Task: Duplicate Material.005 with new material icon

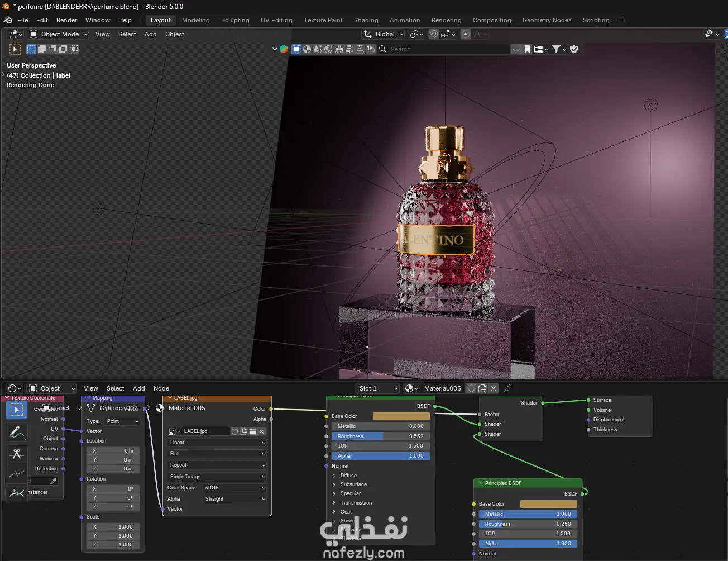Action: pyautogui.click(x=483, y=388)
